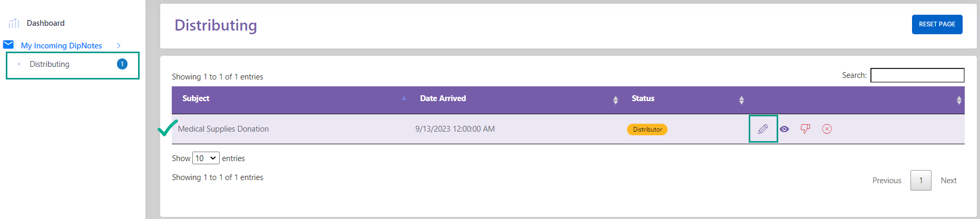Open the Show entries count dropdown
Viewport: 980px width, 219px height.
(206, 158)
